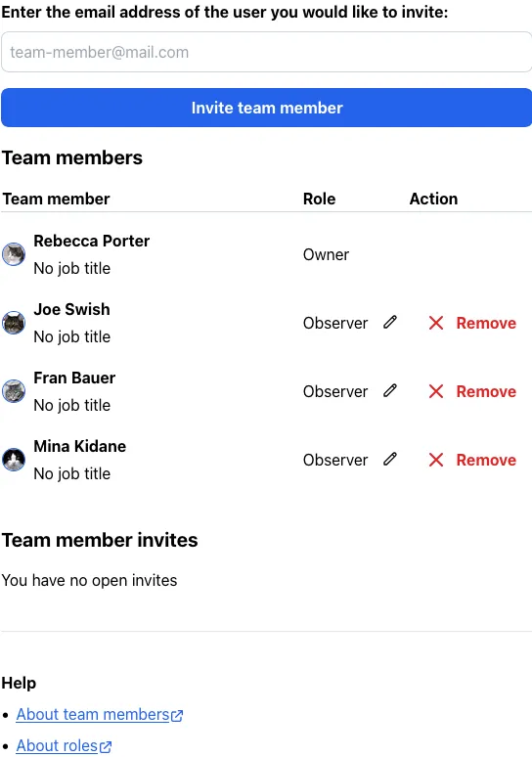
Task: Click Observer role text for Mina Kidane
Action: (x=335, y=460)
